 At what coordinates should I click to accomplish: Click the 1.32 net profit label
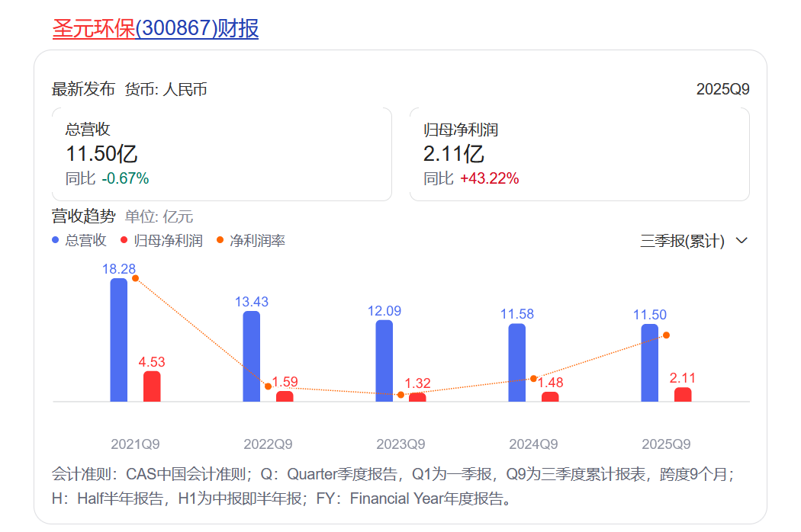417,383
